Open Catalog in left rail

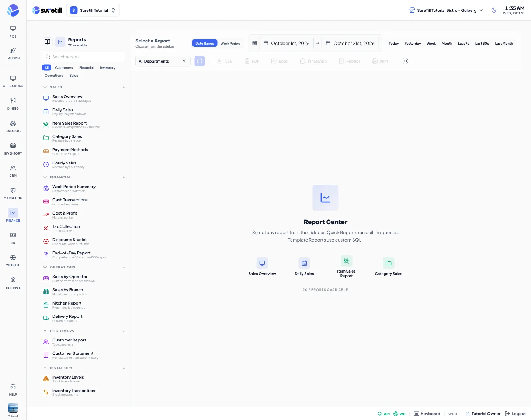pyautogui.click(x=13, y=126)
